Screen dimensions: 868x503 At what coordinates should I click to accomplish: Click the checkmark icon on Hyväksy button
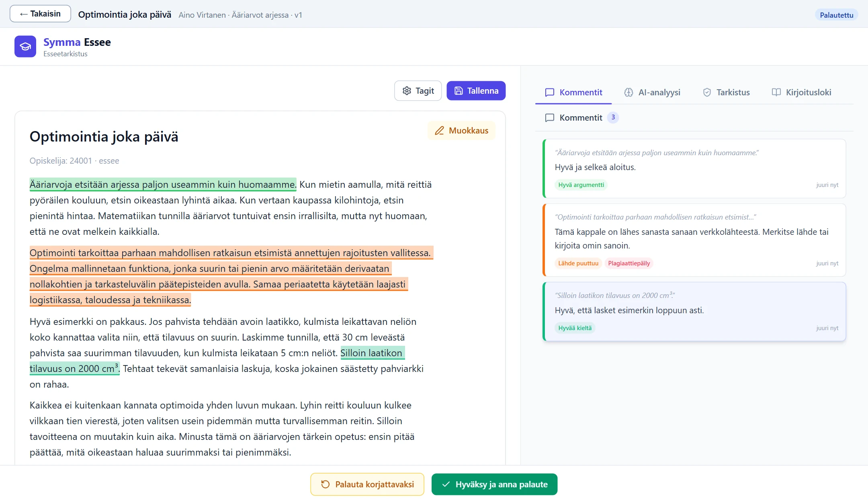click(446, 485)
